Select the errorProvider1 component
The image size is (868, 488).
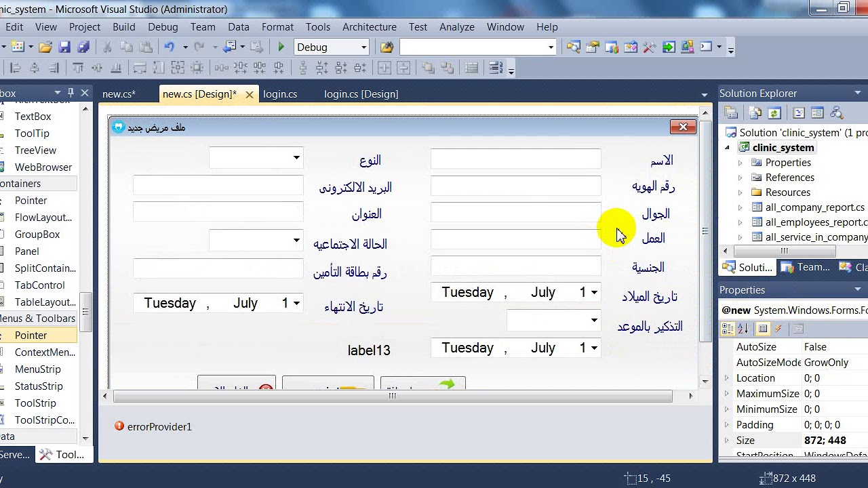pyautogui.click(x=153, y=426)
